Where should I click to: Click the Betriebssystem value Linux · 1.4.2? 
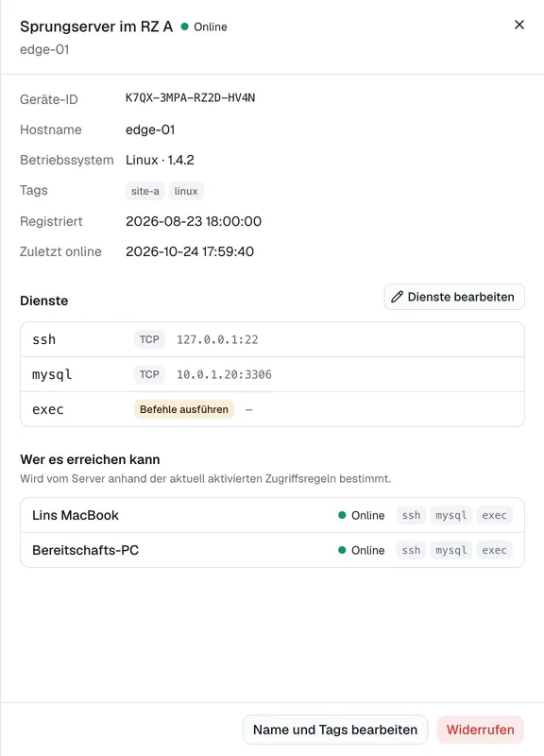[x=160, y=160]
